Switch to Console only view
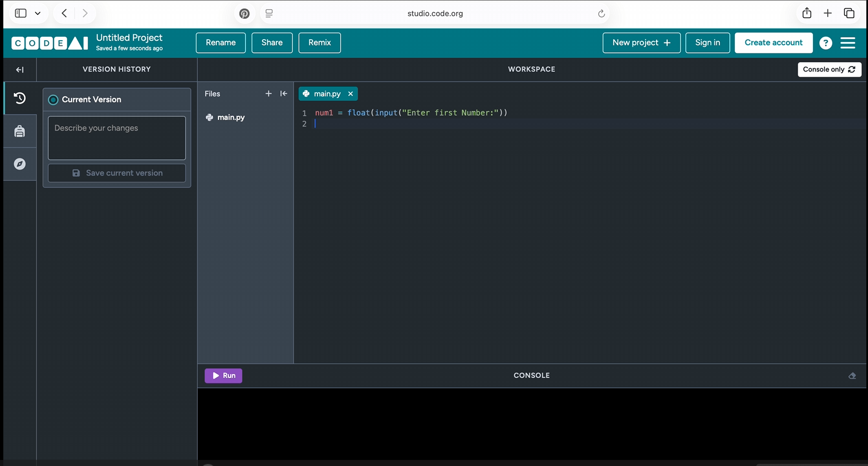868x466 pixels. tap(829, 69)
